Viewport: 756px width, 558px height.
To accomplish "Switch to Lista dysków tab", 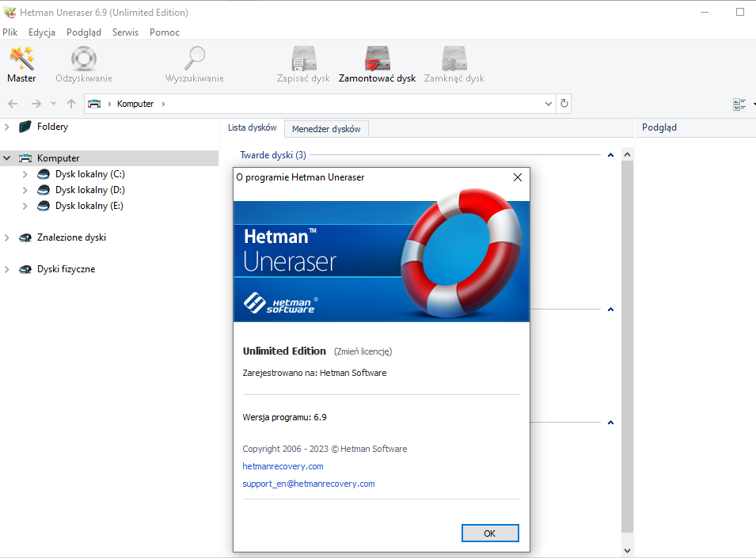I will tap(253, 127).
